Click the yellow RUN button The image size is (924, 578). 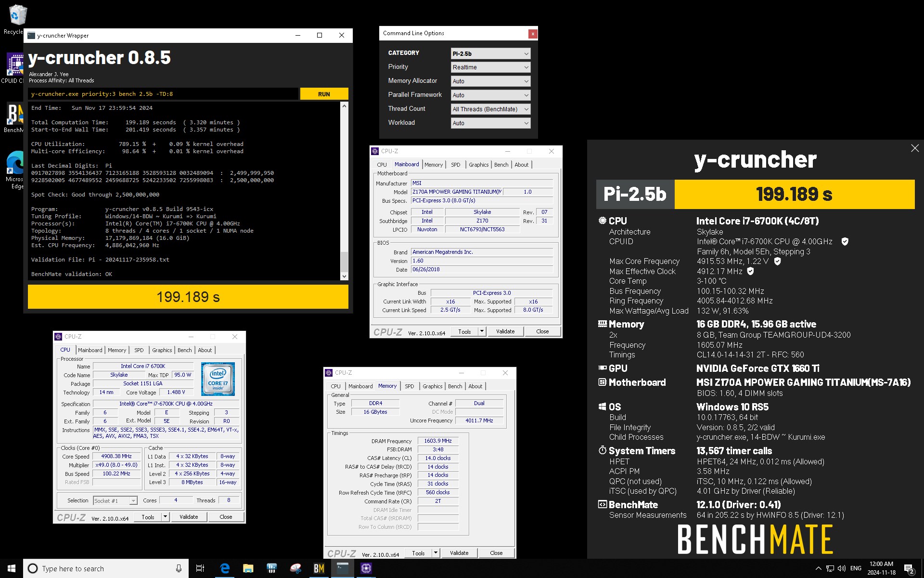pos(324,94)
